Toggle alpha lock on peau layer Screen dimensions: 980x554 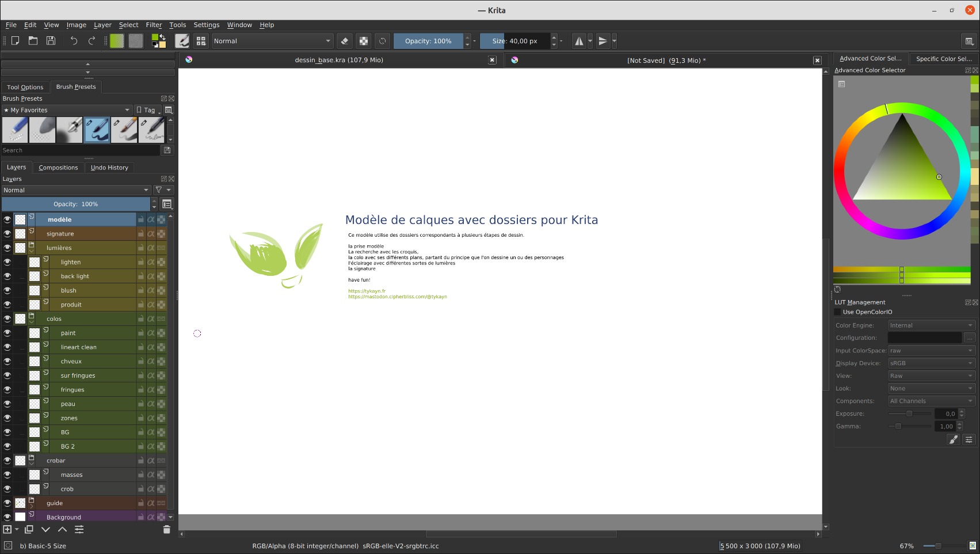pyautogui.click(x=151, y=404)
